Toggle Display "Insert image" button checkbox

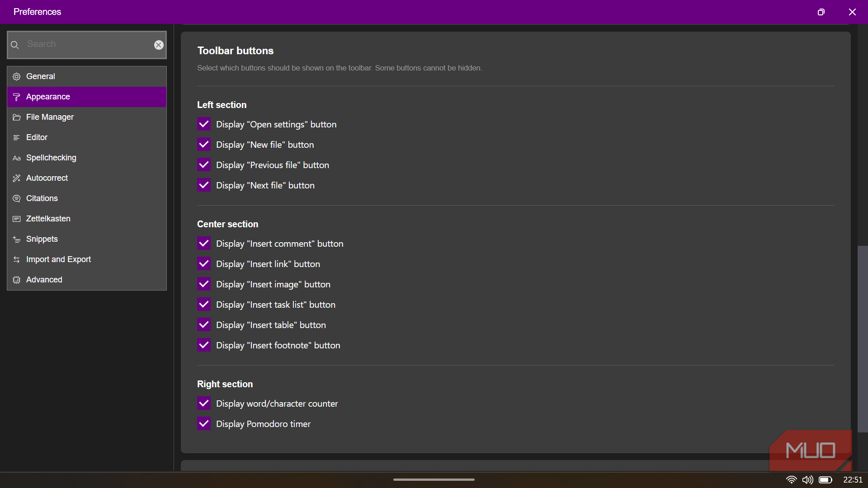click(x=204, y=284)
